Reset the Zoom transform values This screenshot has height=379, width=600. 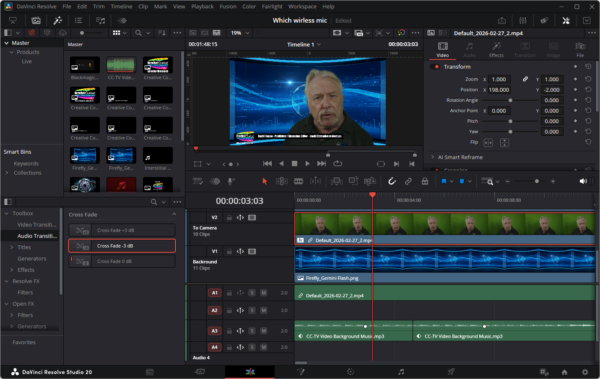588,79
